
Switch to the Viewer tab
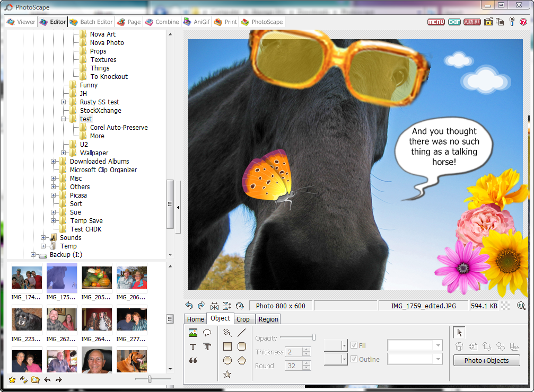tap(21, 22)
